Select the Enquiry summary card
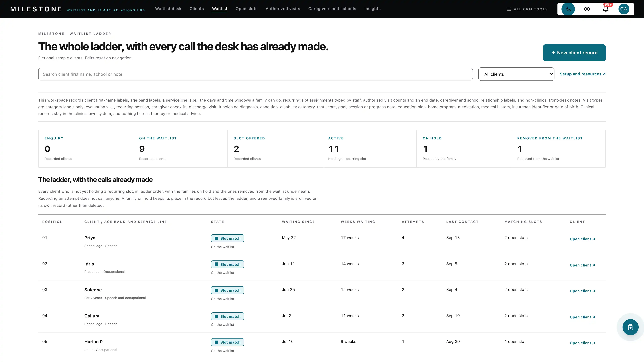The width and height of the screenshot is (644, 362). [86, 149]
